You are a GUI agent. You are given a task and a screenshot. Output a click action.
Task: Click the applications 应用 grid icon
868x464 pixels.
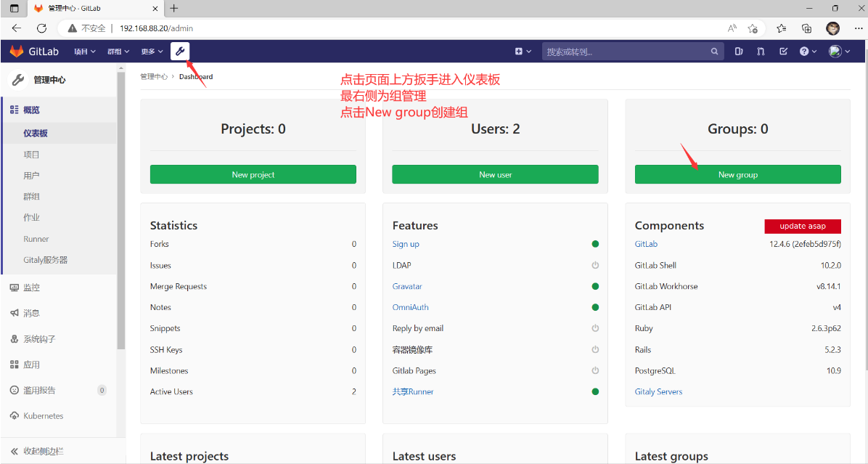click(x=15, y=365)
